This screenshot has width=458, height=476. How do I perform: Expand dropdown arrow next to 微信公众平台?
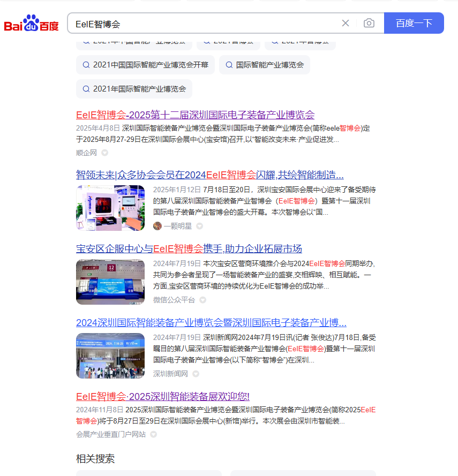point(202,300)
